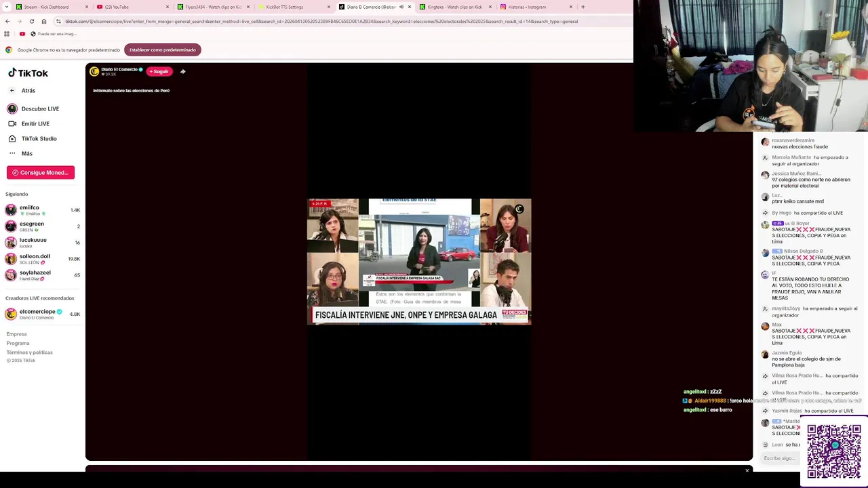
Task: Reload the current page
Action: pyautogui.click(x=32, y=21)
